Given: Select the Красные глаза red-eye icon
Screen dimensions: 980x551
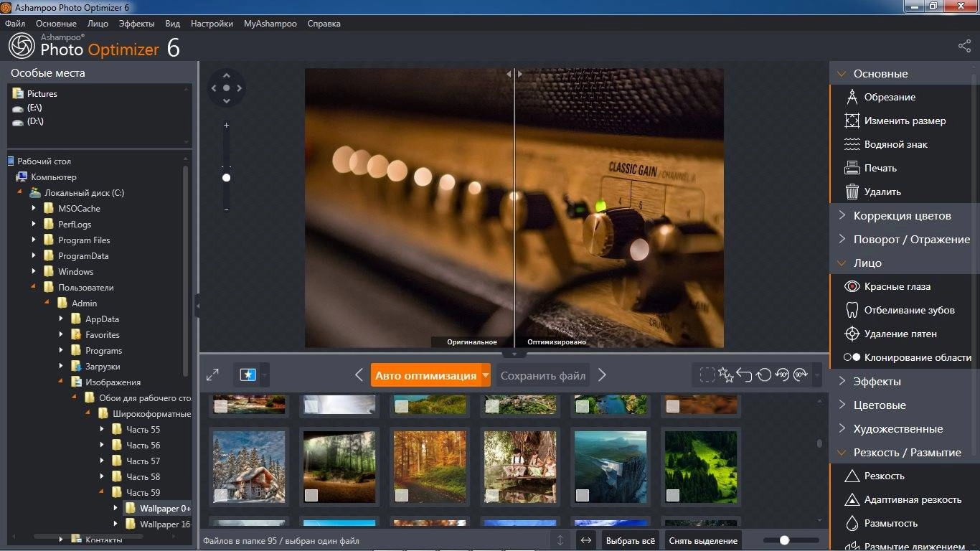Looking at the screenshot, I should coord(852,286).
